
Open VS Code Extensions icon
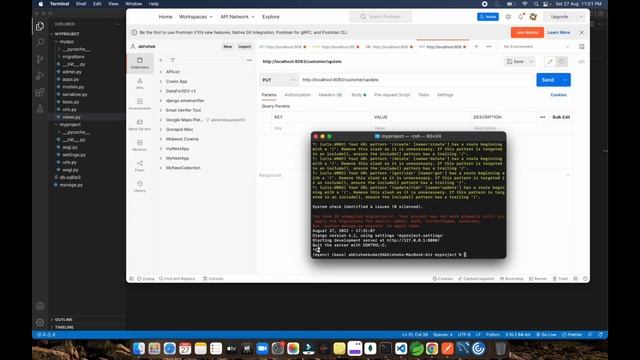pos(40,92)
